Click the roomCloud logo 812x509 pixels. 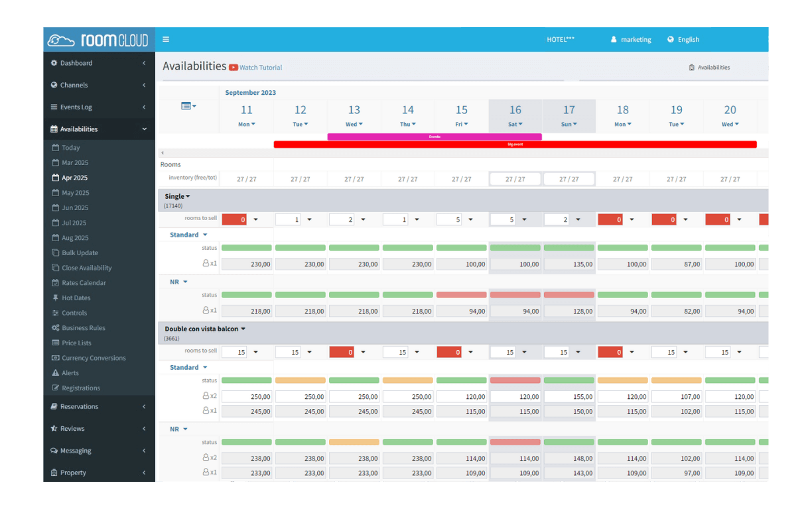pyautogui.click(x=99, y=40)
